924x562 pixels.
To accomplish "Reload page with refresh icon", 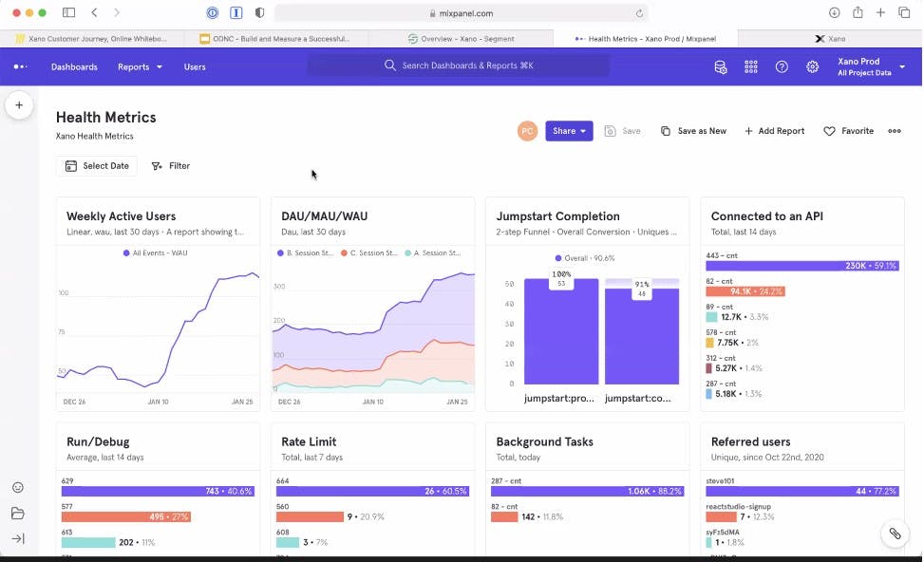I will [639, 13].
